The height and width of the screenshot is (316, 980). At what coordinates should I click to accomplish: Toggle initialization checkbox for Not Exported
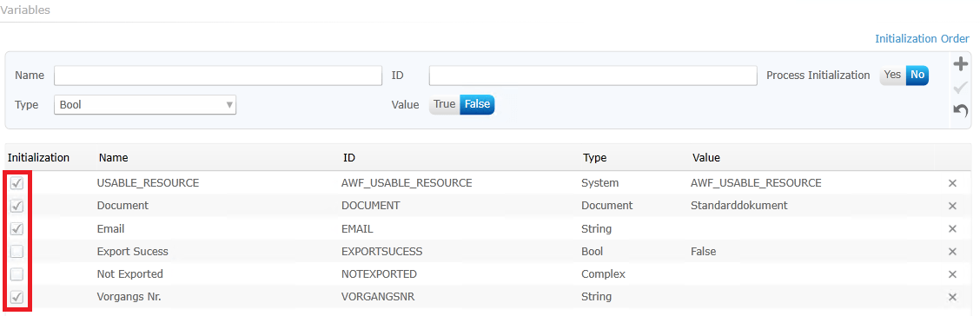coord(17,274)
